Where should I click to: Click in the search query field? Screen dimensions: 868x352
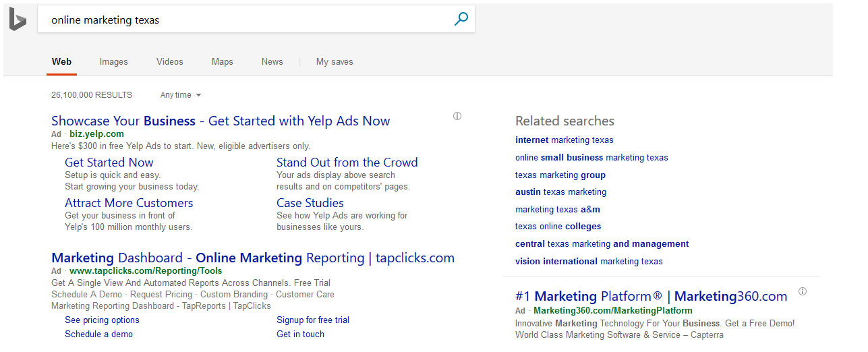243,20
